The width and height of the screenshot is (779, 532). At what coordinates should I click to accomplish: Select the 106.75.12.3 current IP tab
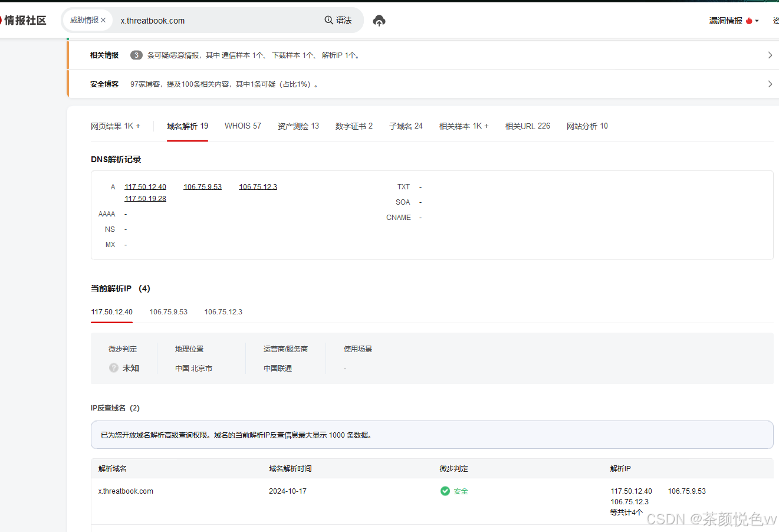coord(223,312)
